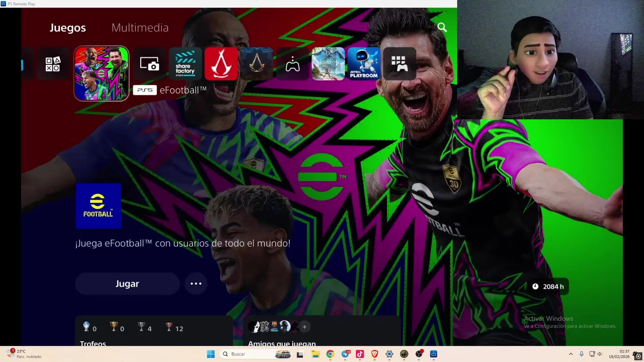Open the PlayStation search magnifier icon

click(x=442, y=28)
